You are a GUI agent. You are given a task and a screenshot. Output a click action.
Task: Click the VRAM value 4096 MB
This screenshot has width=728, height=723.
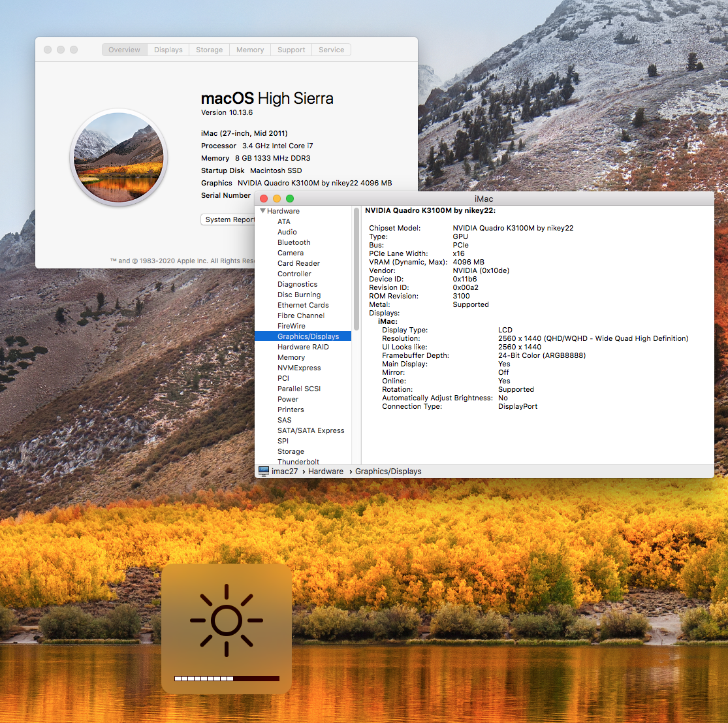click(468, 262)
